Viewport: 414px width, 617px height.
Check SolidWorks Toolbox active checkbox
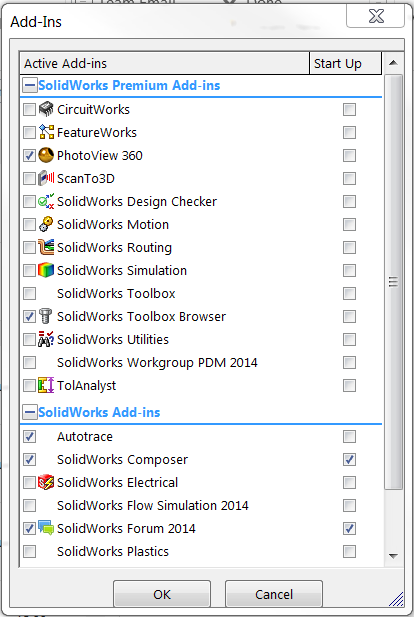pos(30,294)
